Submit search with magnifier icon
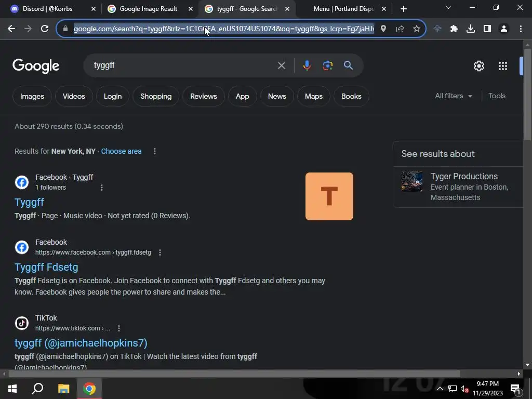The height and width of the screenshot is (399, 532). [x=349, y=65]
